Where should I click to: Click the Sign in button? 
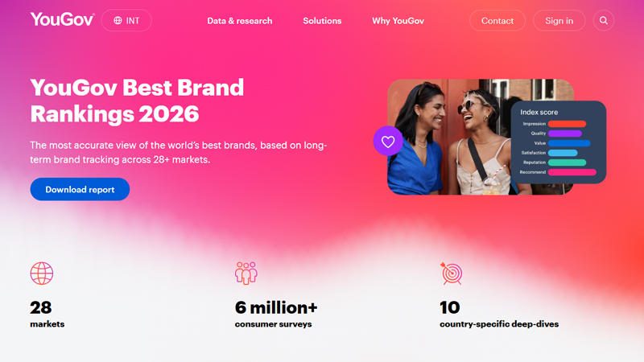pos(559,21)
